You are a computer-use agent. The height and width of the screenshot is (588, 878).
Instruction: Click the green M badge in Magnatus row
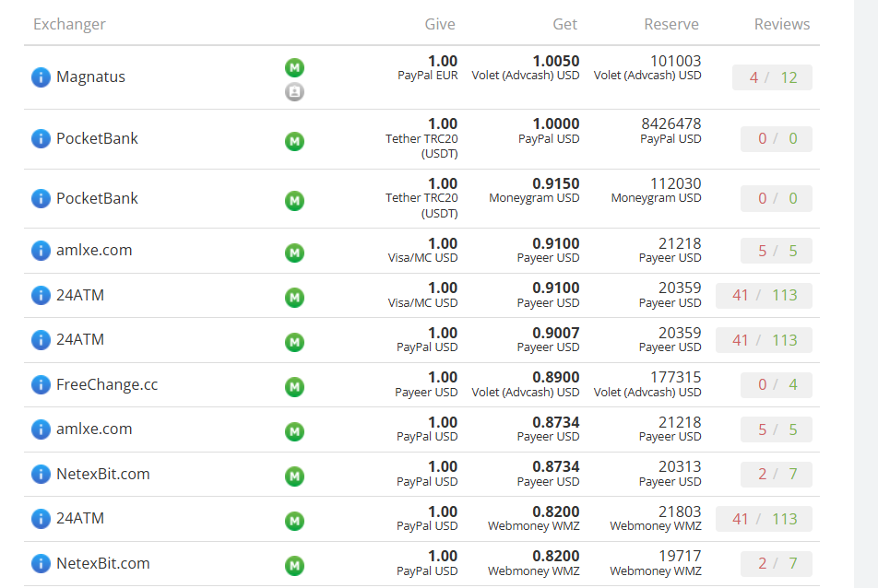point(294,67)
